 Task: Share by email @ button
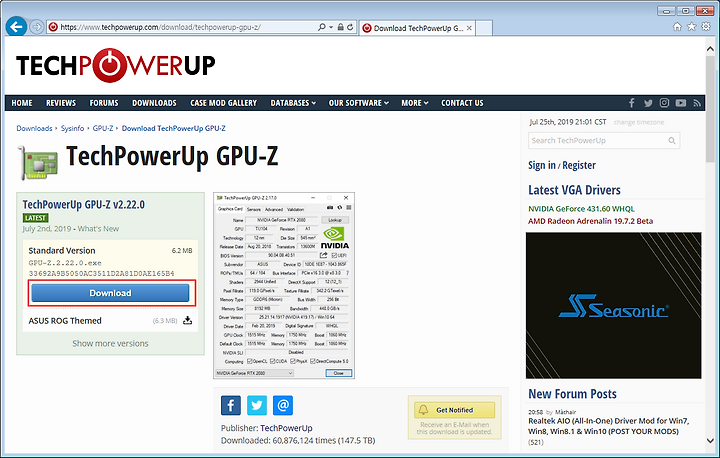tap(283, 405)
